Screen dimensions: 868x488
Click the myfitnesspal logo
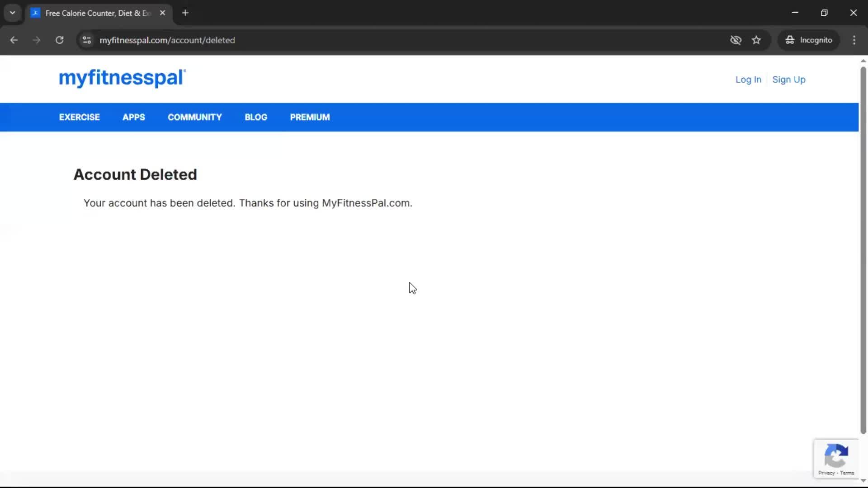(x=122, y=78)
